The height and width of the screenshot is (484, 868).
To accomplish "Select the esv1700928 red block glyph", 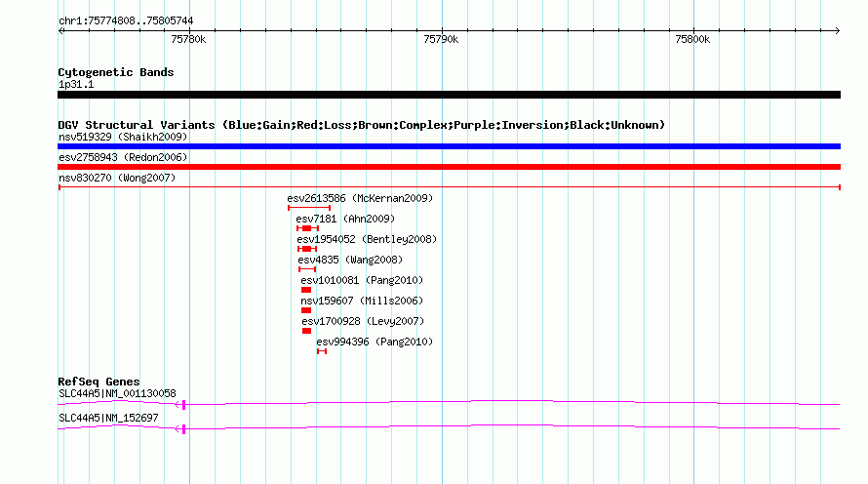I will 306,331.
